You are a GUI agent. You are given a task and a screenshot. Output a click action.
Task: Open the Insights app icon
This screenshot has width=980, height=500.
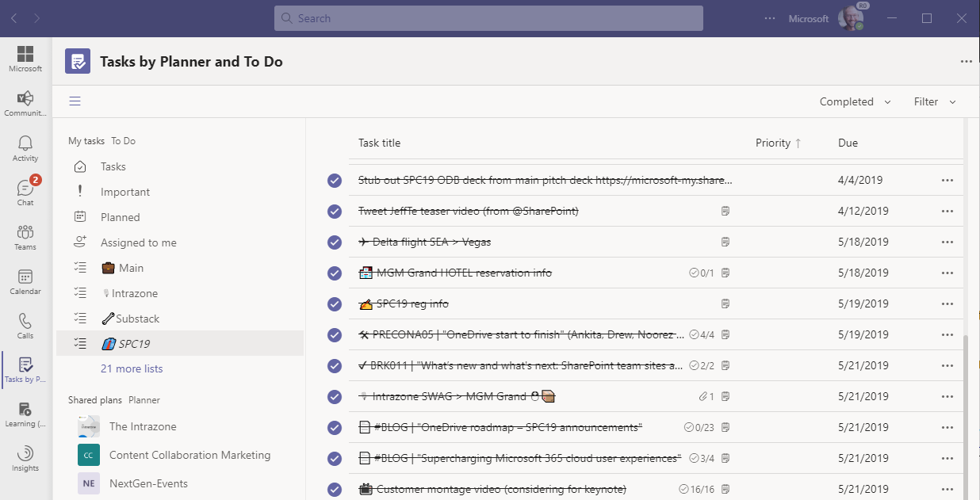[25, 457]
